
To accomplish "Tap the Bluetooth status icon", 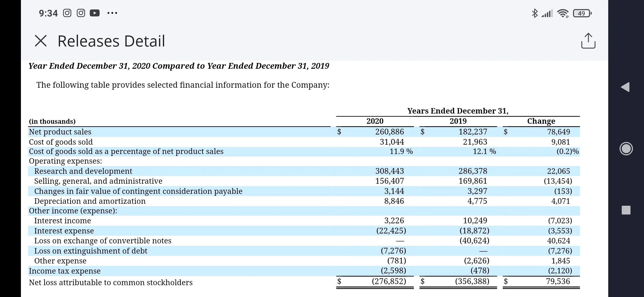I will click(534, 13).
